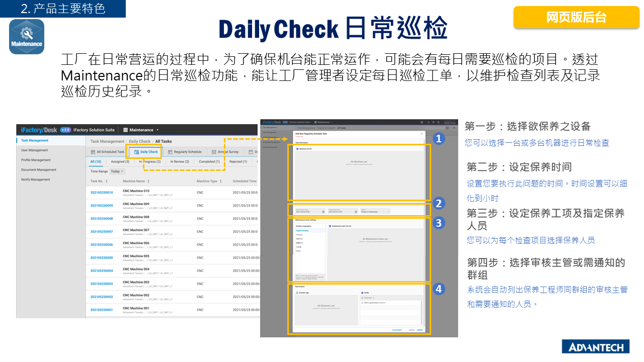This screenshot has height=362, width=644.
Task: Open Notify Management in the left sidebar
Action: tap(35, 179)
